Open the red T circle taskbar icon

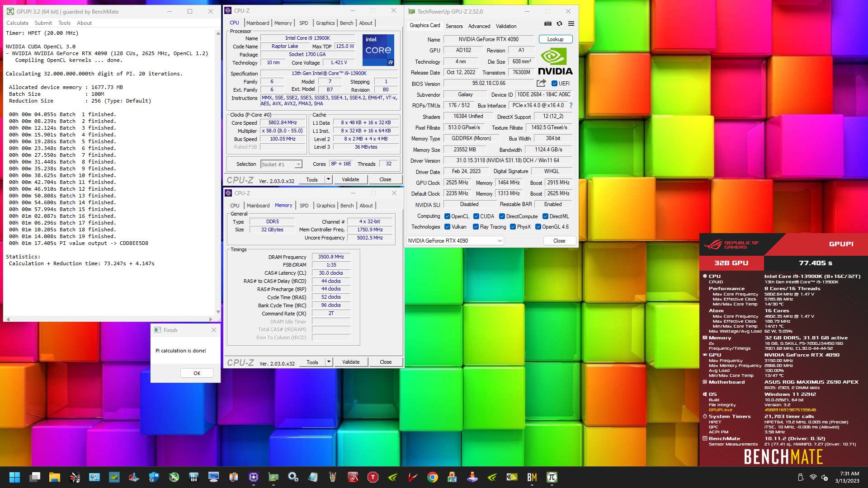coord(373,477)
